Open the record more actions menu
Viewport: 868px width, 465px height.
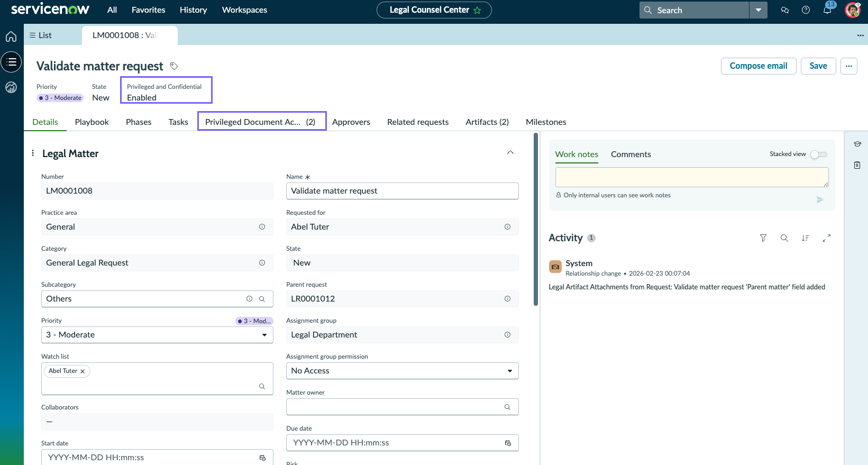[x=849, y=66]
